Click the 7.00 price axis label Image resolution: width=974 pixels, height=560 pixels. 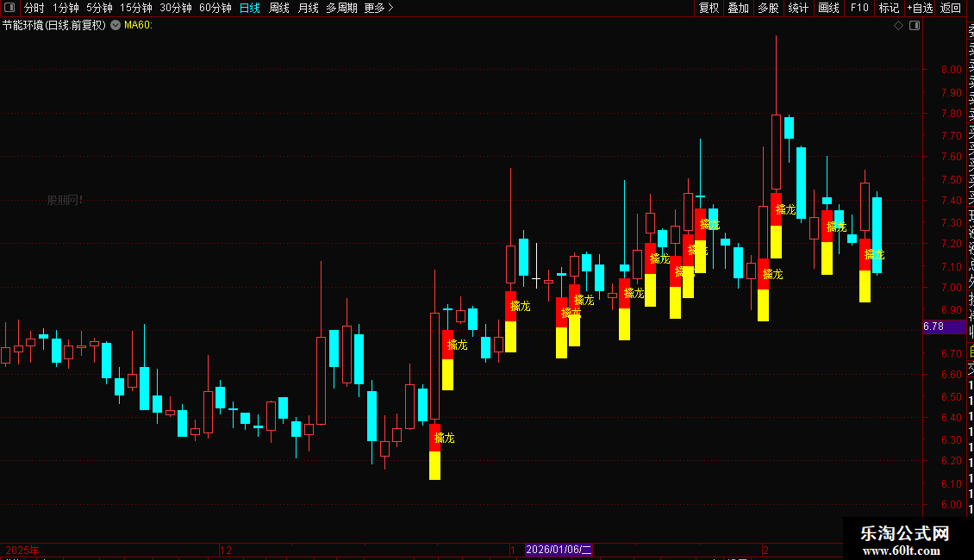(x=951, y=288)
